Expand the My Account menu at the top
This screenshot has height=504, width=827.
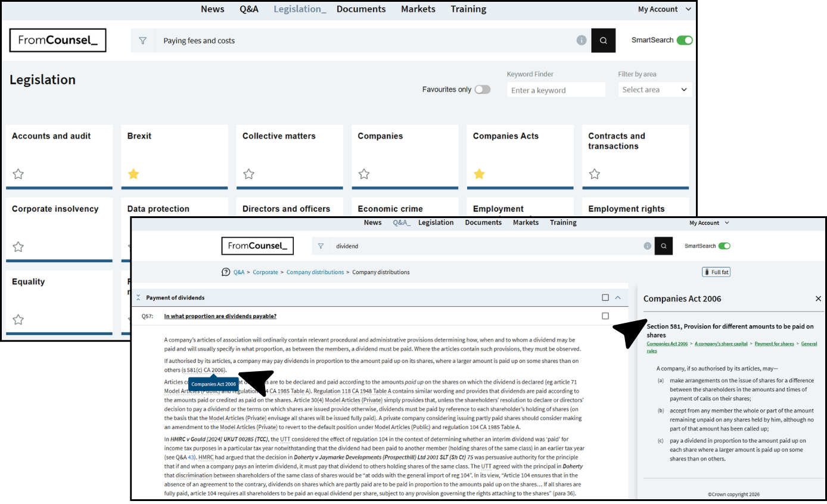click(x=664, y=9)
